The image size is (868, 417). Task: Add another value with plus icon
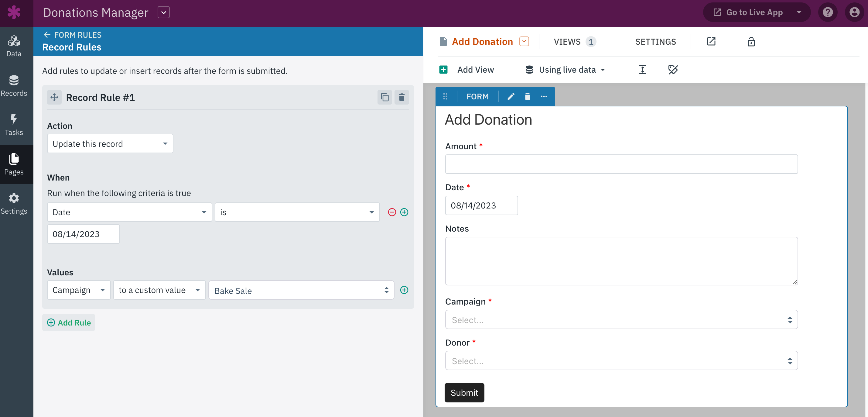pyautogui.click(x=404, y=290)
